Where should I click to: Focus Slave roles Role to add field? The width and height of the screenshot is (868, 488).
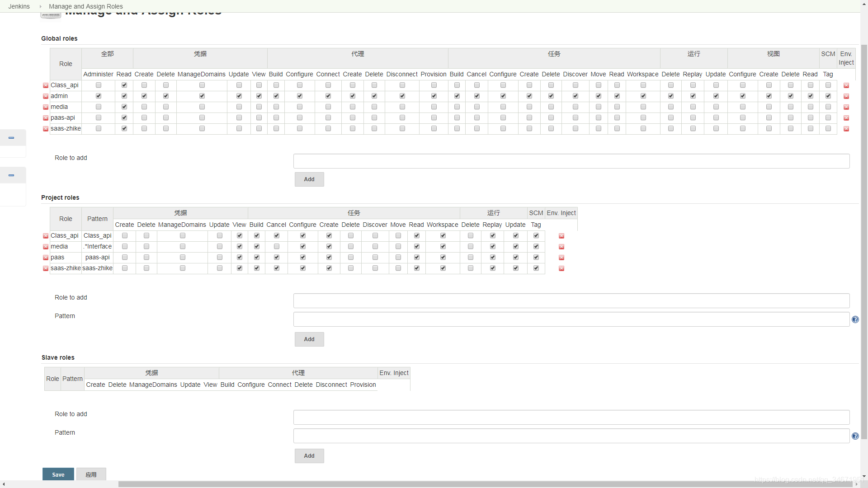pyautogui.click(x=571, y=418)
